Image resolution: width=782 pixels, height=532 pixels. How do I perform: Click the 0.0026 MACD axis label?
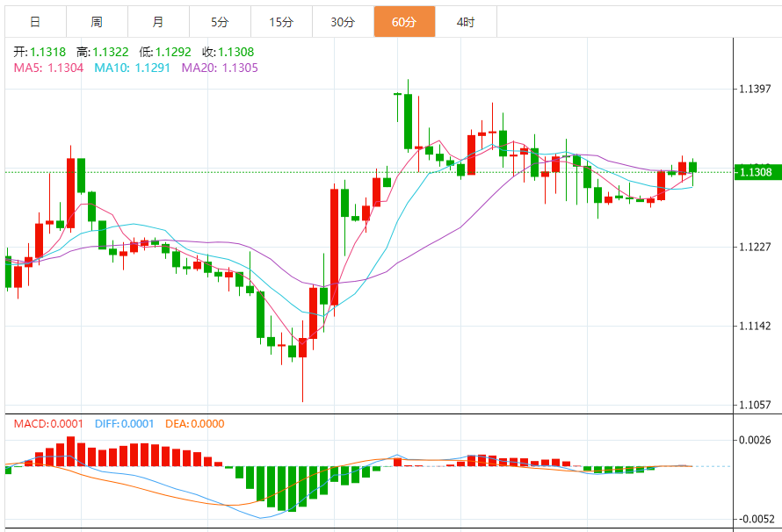pos(755,441)
